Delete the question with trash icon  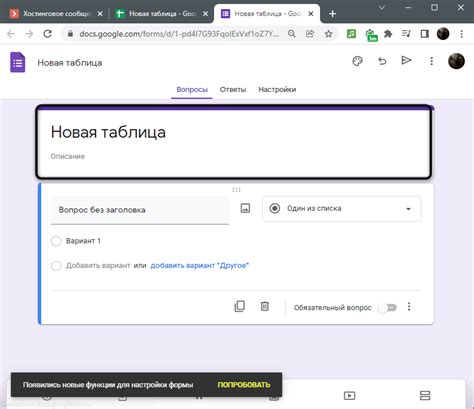coord(265,306)
